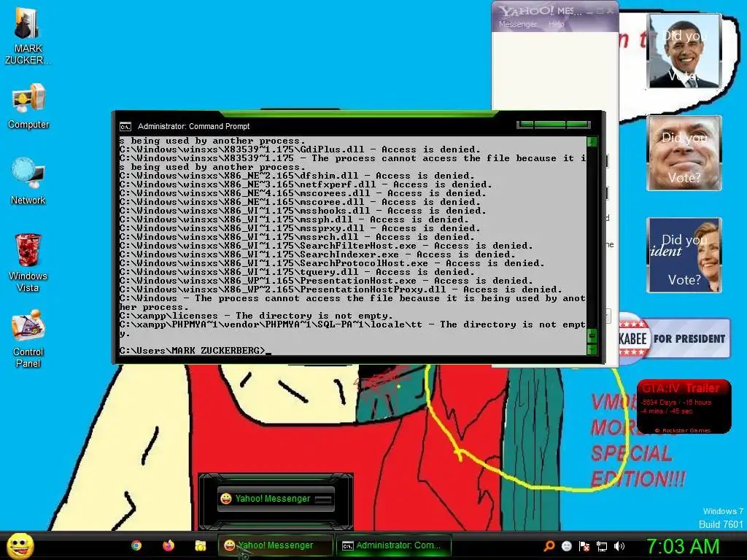The height and width of the screenshot is (560, 747).
Task: Click the Yahoo smiley tray icon
Action: (x=566, y=545)
